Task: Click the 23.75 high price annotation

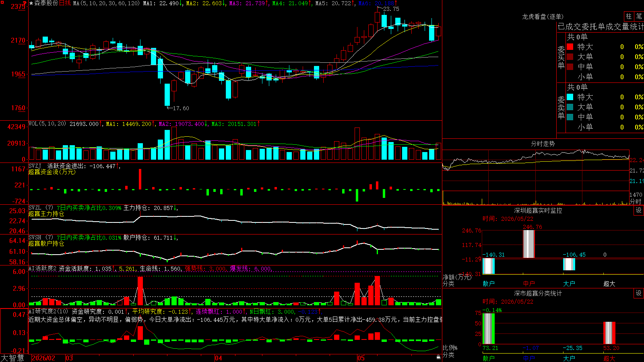Action: tap(391, 9)
